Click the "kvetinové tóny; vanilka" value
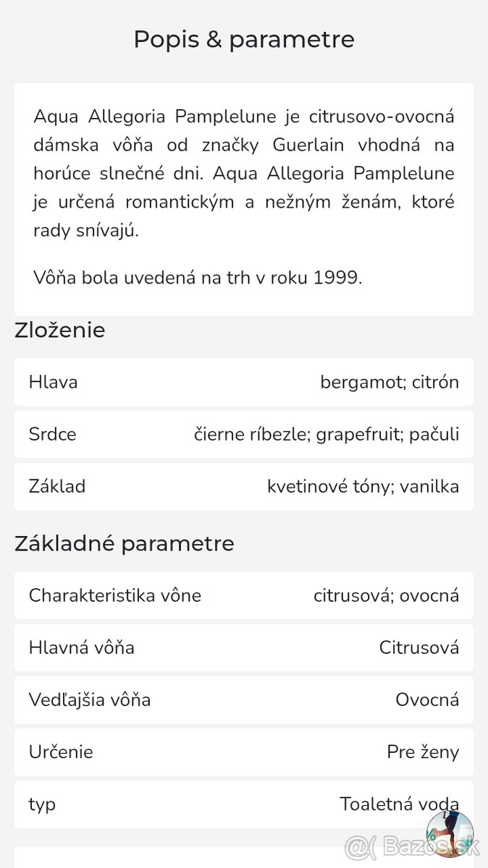 pos(363,486)
